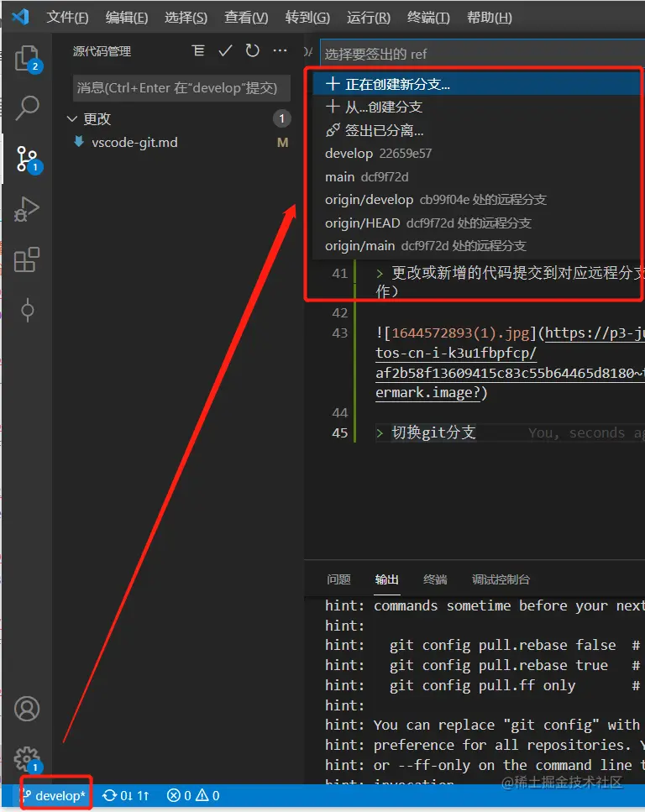
Task: Open the vscode-git.md changed file
Action: (x=134, y=143)
